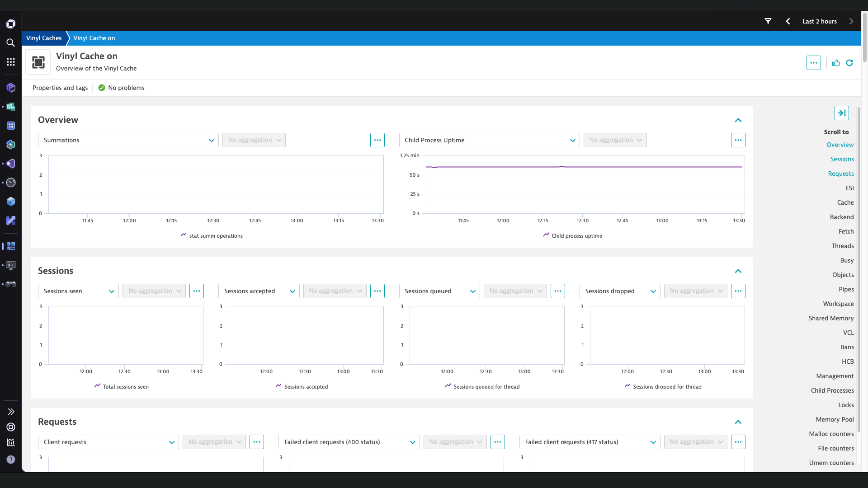Image resolution: width=868 pixels, height=488 pixels.
Task: Click the Vinyl Caches breadcrumb
Action: tap(44, 38)
